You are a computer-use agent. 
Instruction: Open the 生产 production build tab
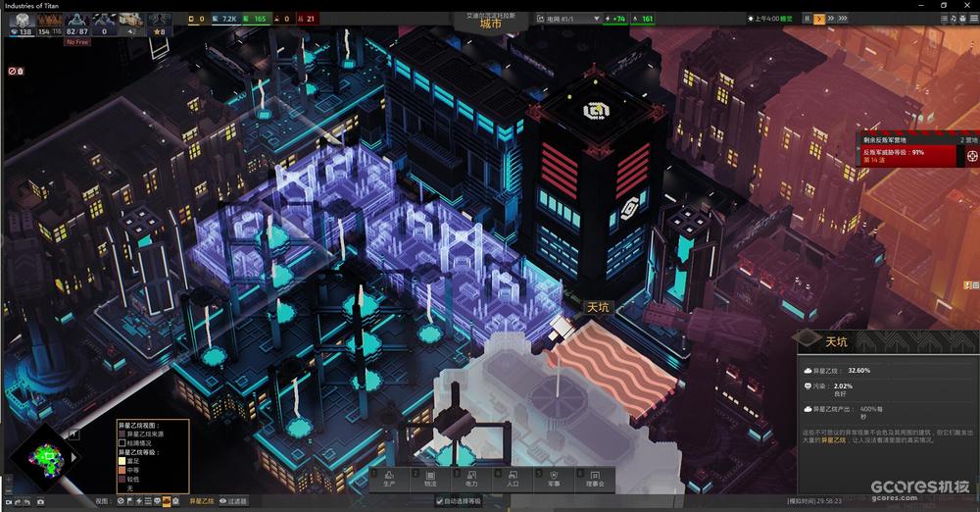[389, 479]
